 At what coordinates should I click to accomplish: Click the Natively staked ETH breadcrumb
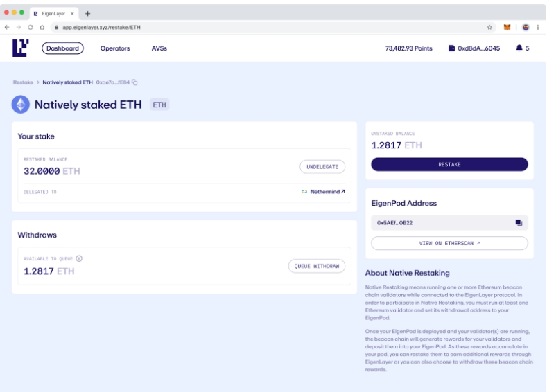pos(68,82)
